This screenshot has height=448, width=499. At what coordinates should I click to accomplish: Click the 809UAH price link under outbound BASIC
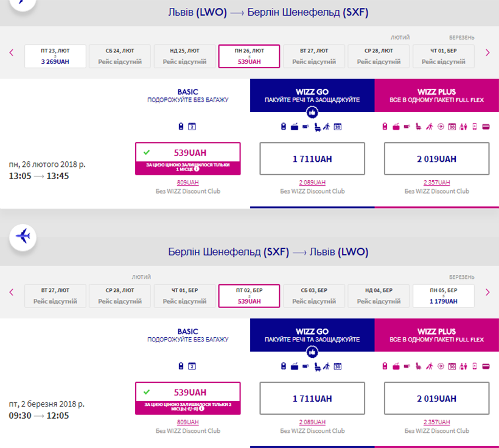[x=187, y=183]
